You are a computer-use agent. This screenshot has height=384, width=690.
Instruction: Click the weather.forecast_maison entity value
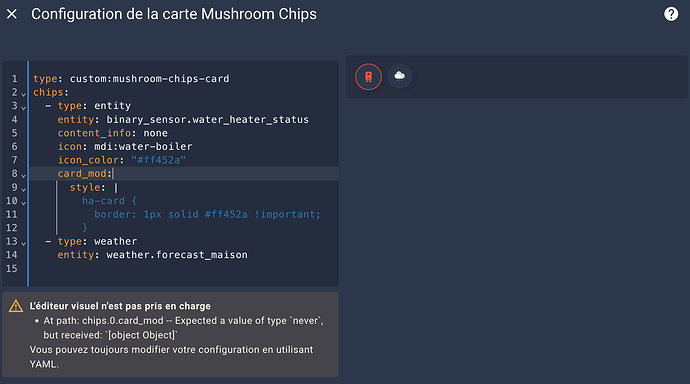coord(177,255)
